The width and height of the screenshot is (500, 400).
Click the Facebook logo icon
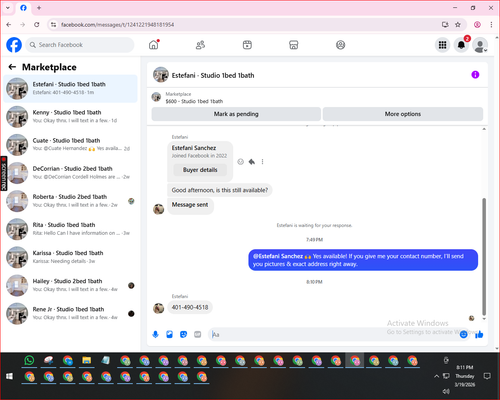click(x=14, y=45)
